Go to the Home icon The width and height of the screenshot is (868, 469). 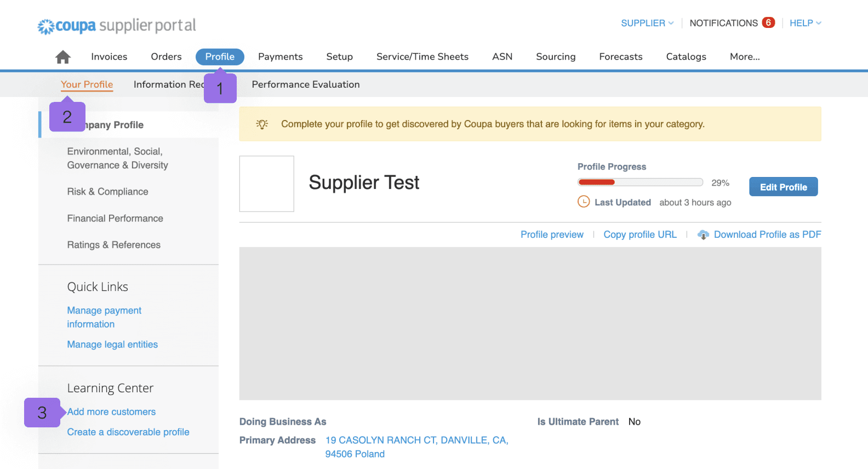click(x=63, y=56)
